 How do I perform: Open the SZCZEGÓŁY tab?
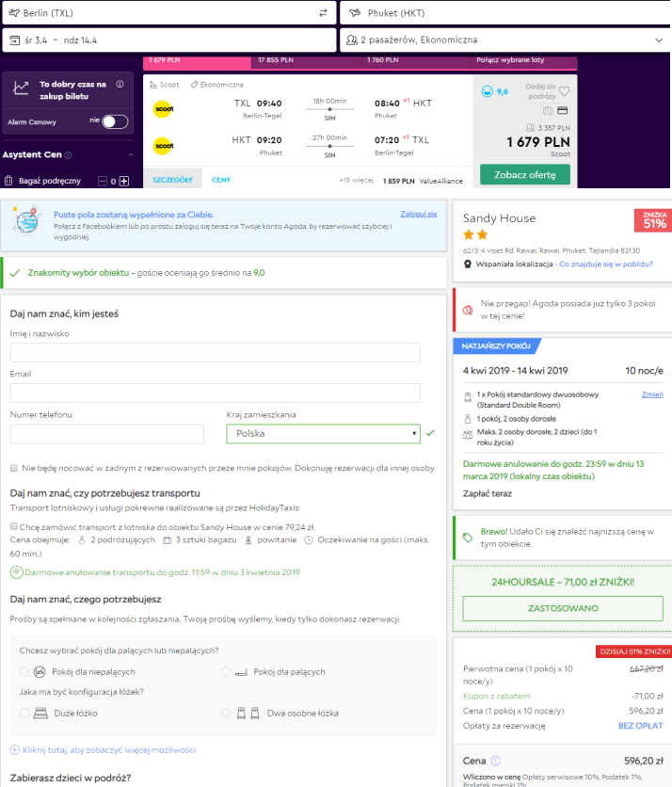pos(172,179)
